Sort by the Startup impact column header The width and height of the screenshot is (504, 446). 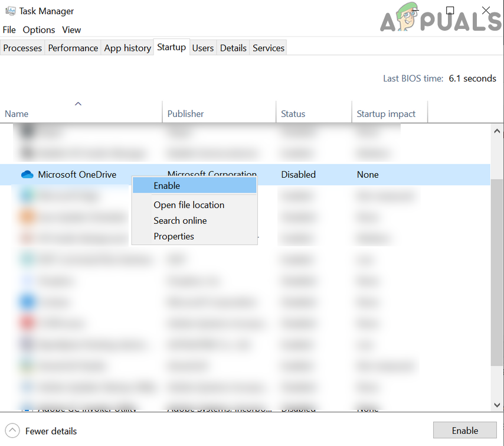coord(390,112)
